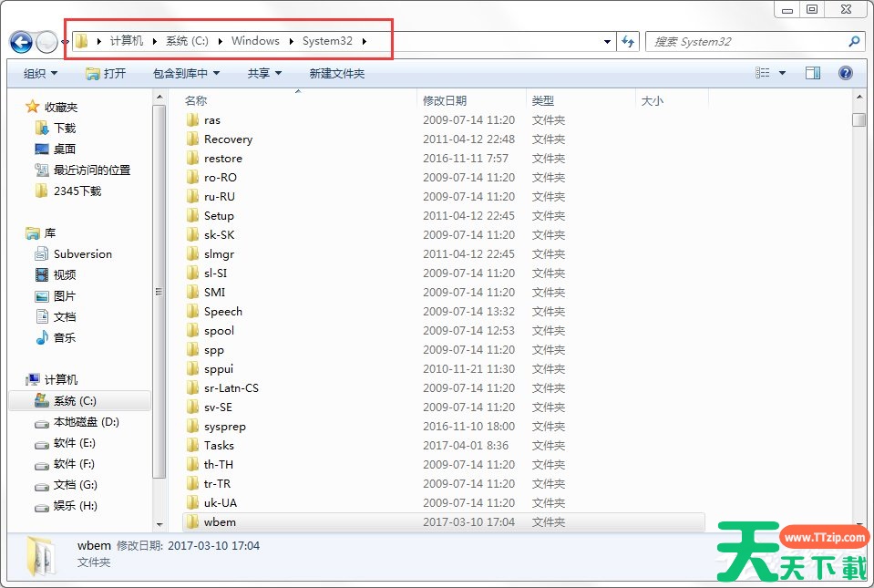Go back with the blue Back arrow

pyautogui.click(x=21, y=42)
